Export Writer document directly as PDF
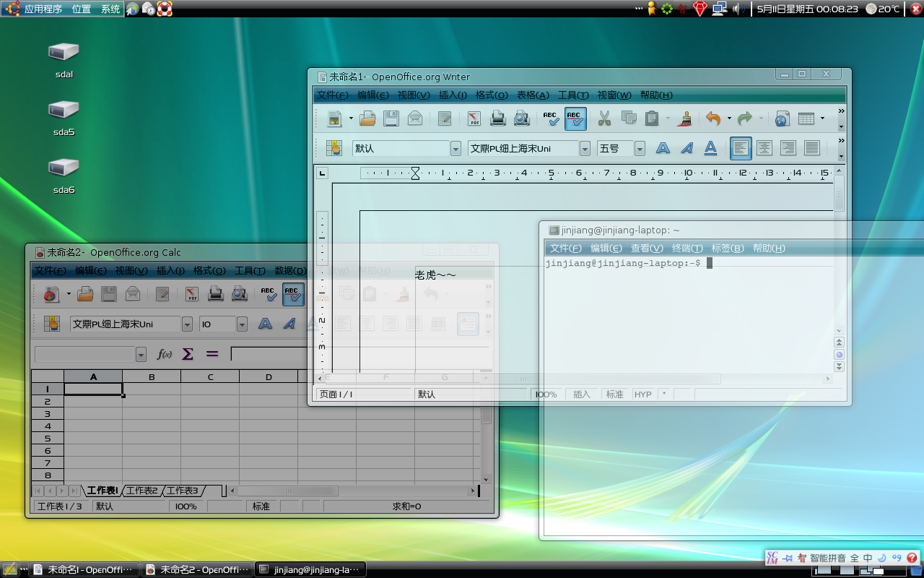Viewport: 924px width, 578px height. pyautogui.click(x=474, y=118)
